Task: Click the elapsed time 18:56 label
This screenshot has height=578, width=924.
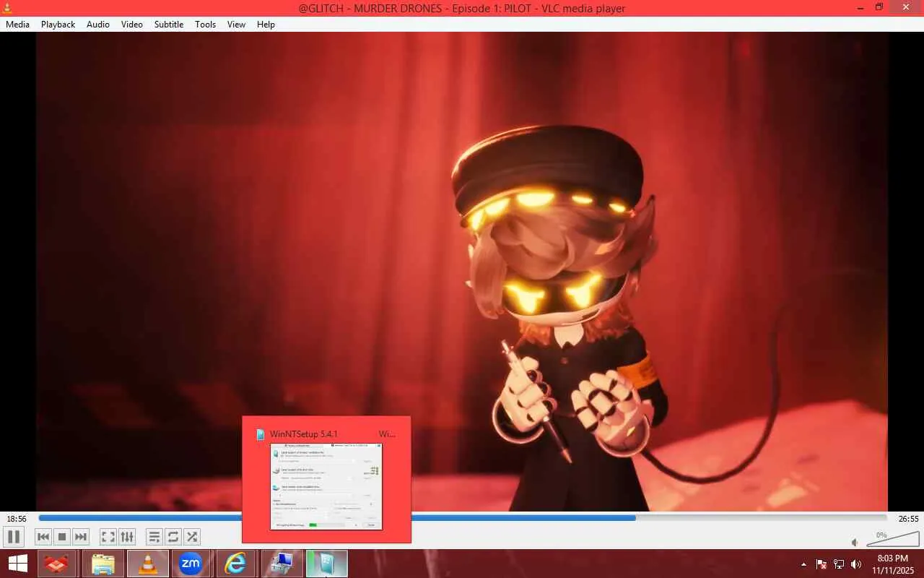Action: (17, 519)
